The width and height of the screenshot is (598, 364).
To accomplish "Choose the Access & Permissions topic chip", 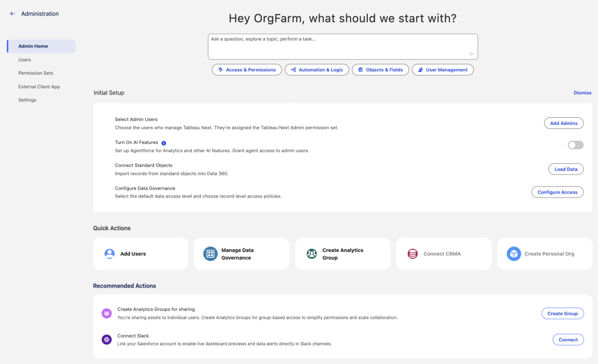I will click(247, 70).
